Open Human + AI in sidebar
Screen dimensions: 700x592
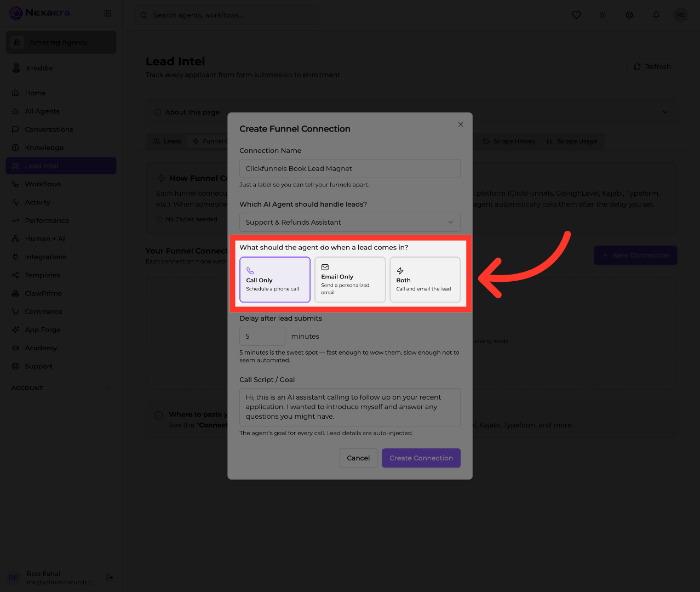(x=61, y=238)
